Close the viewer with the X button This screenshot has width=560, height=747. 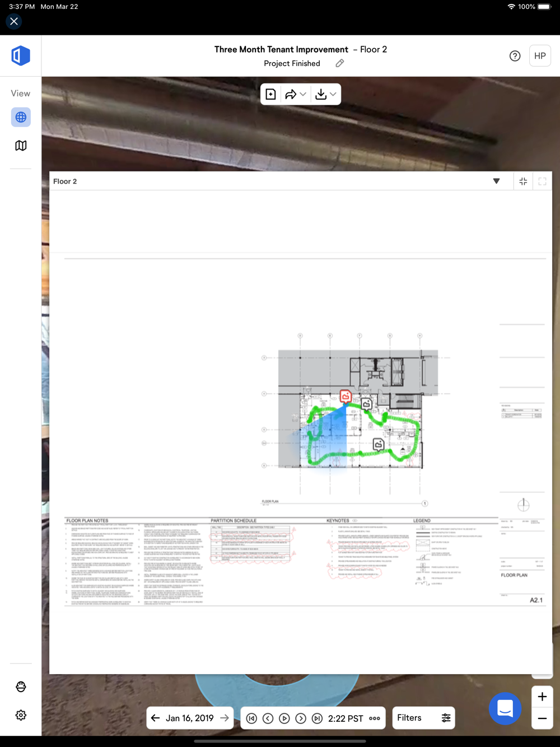[x=14, y=21]
